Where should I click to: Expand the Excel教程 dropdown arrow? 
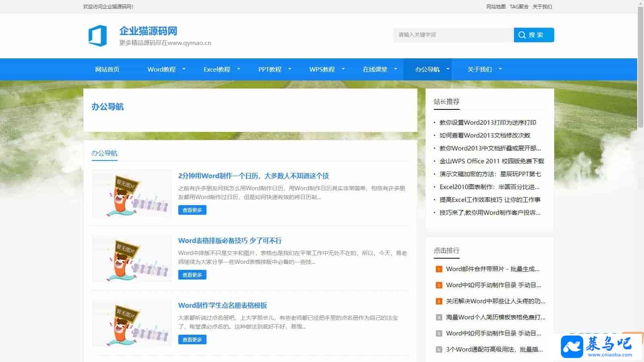pyautogui.click(x=238, y=69)
